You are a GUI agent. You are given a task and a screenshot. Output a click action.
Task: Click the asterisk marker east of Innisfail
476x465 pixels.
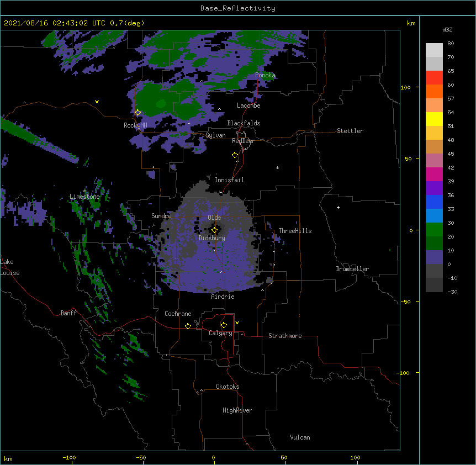tap(277, 167)
